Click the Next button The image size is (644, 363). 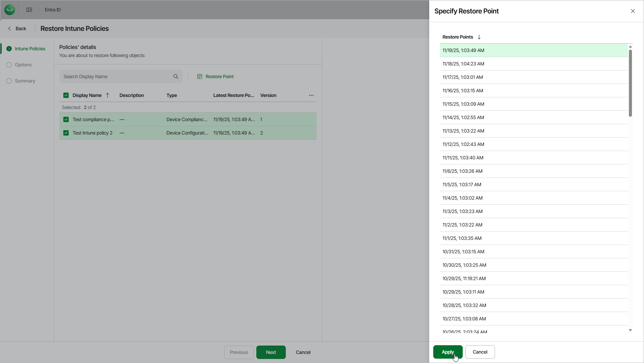point(271,352)
